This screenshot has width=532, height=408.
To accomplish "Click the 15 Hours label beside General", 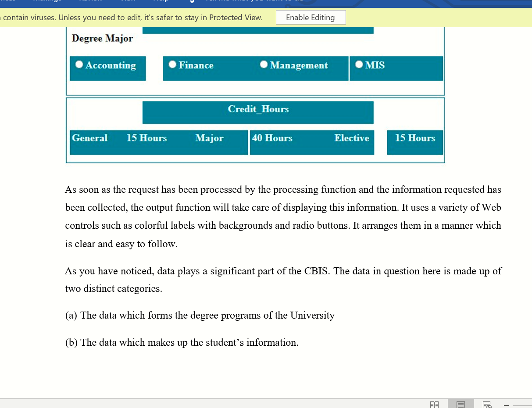I will pos(146,138).
